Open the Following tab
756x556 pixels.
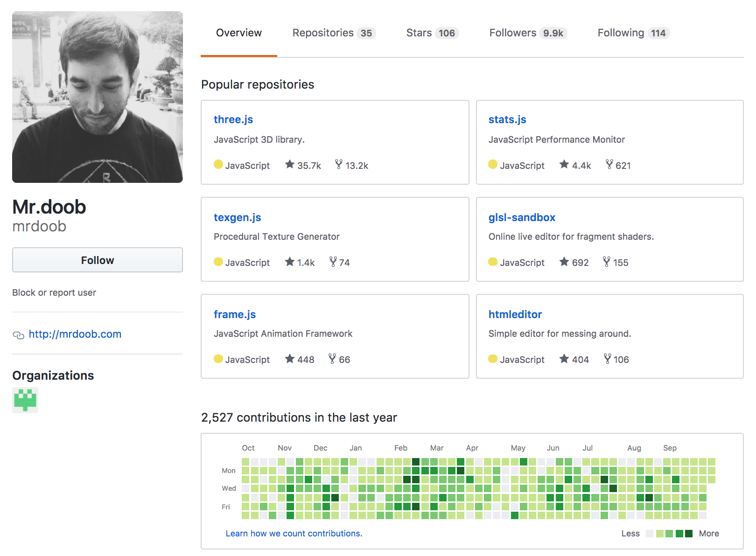coord(633,33)
